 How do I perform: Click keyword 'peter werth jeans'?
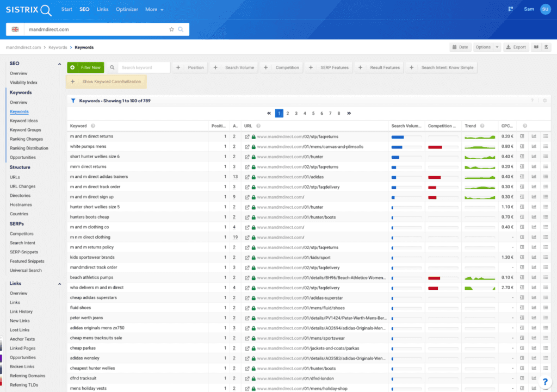(86, 318)
